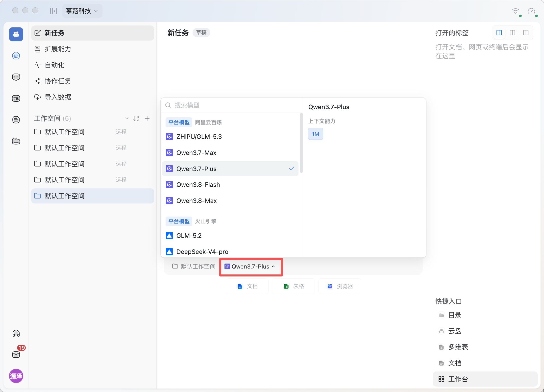
Task: Collapse the 工作空间 section chevron
Action: click(x=127, y=119)
